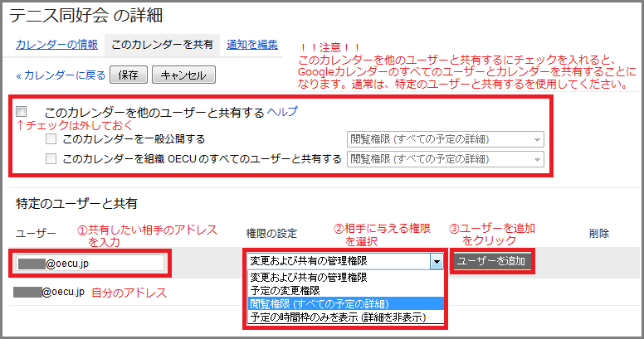Follow the '« カレンダーに戻る' link

61,75
